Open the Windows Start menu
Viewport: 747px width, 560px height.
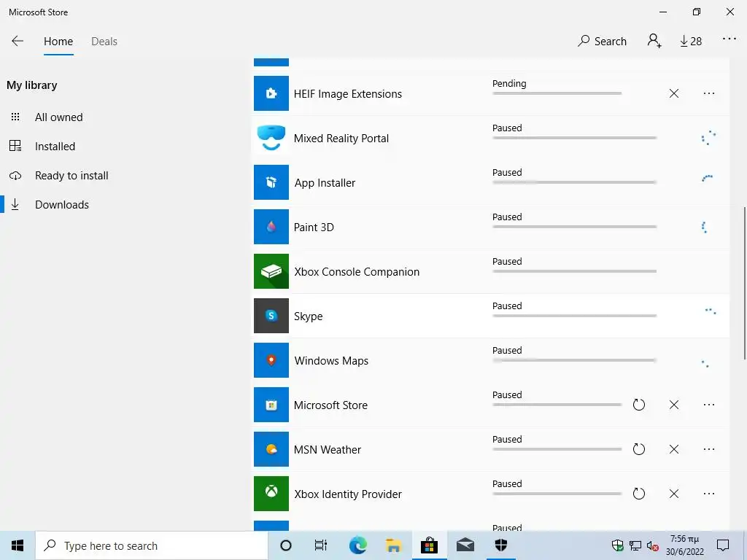click(18, 545)
